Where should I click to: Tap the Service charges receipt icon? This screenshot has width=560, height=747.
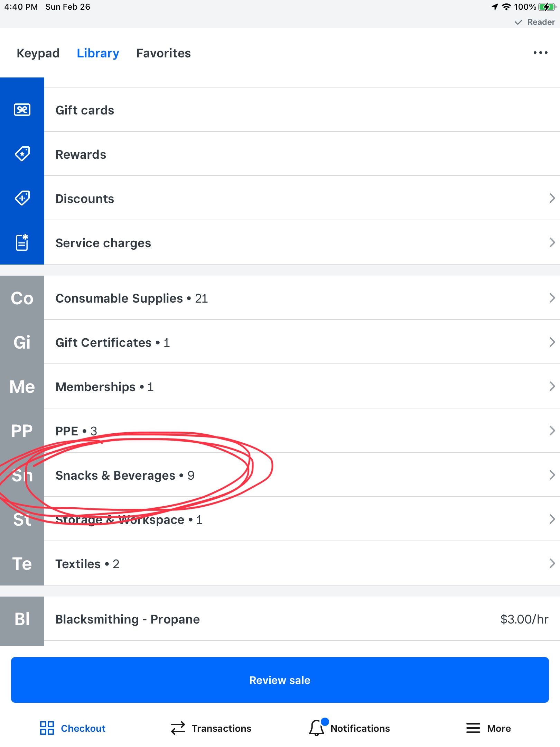coord(22,242)
